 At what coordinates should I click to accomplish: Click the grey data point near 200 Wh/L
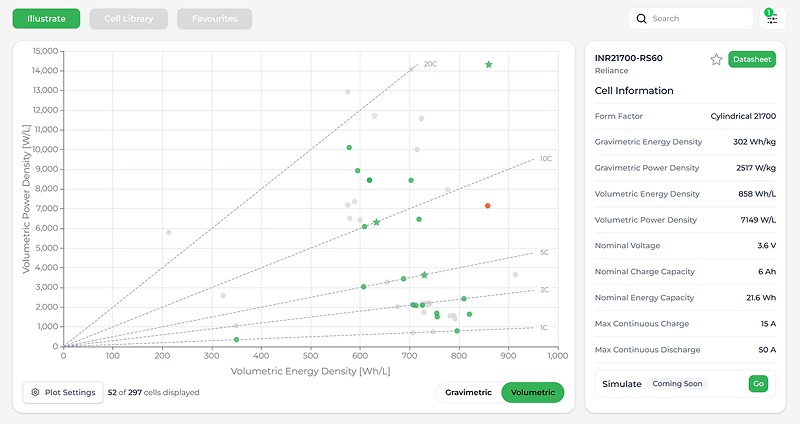tap(168, 232)
